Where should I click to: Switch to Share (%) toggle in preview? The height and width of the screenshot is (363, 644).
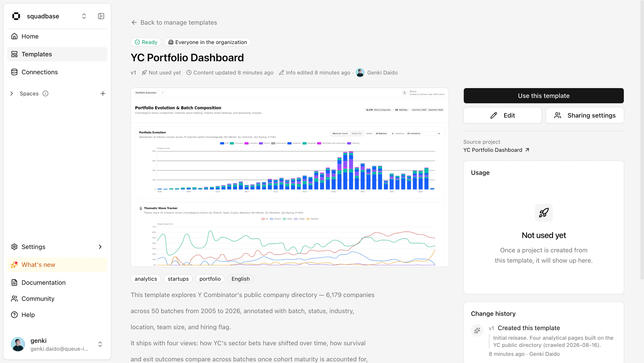click(356, 134)
